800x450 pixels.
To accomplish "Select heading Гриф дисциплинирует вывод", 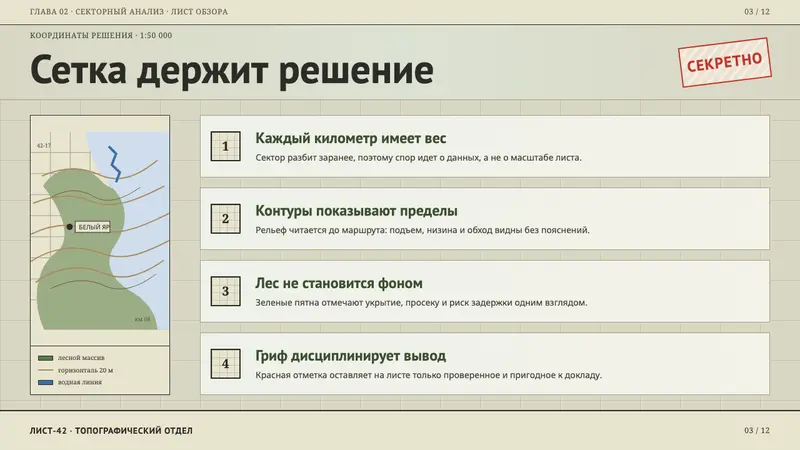I will point(351,356).
